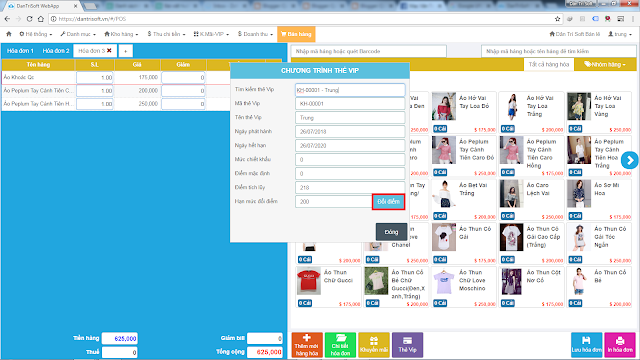This screenshot has height=360, width=640.
Task: Open the Thu chi tiền menu
Action: tap(166, 34)
